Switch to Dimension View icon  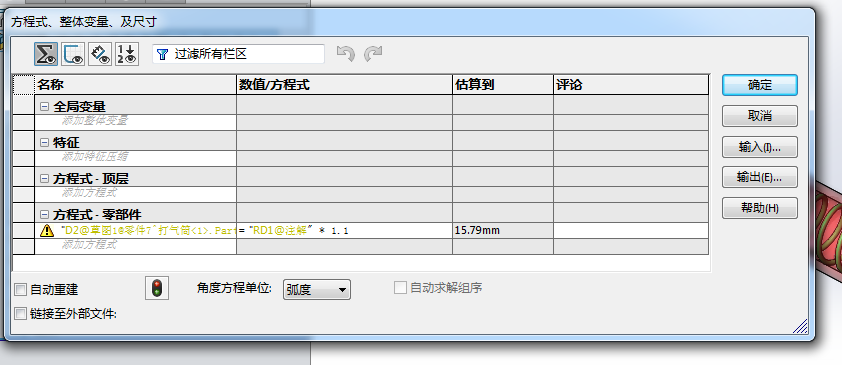(100, 54)
